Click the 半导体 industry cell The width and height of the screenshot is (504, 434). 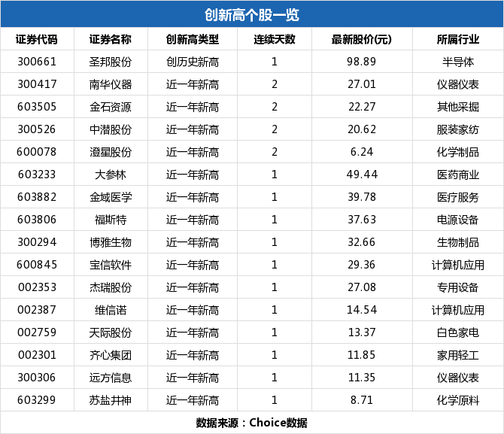tap(457, 62)
